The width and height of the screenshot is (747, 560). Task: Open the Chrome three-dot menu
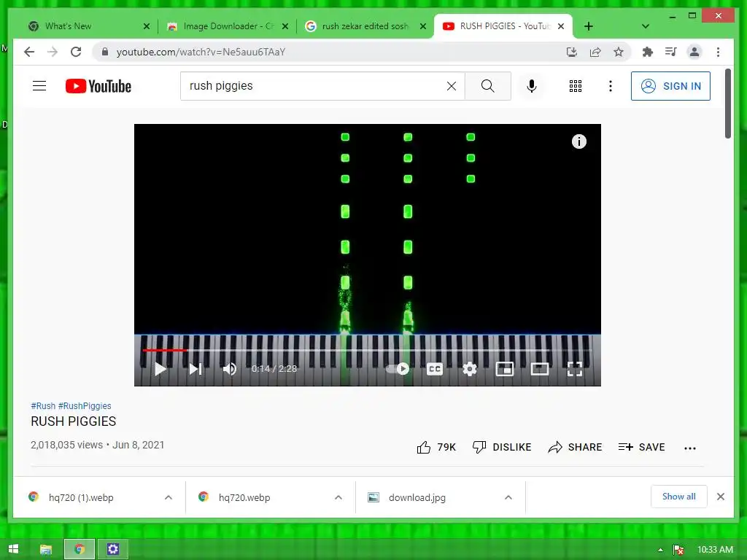pos(718,52)
